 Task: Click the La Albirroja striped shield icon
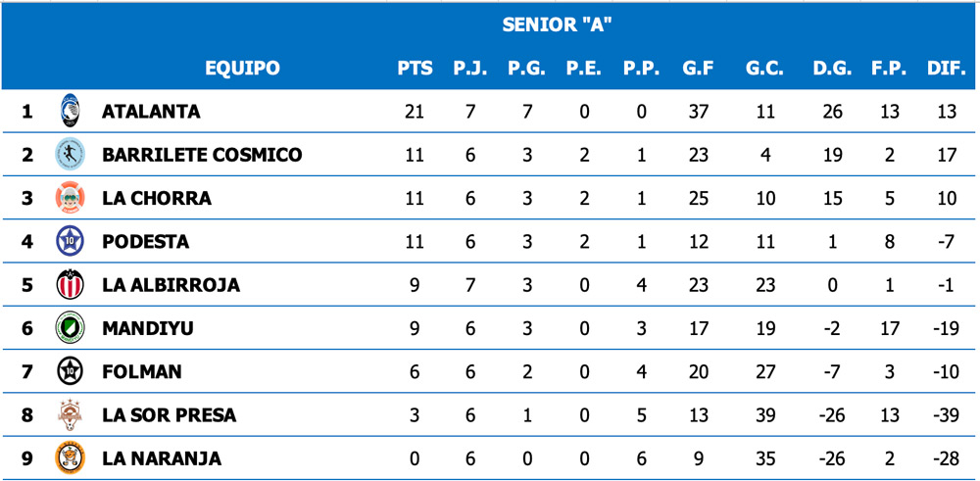click(70, 285)
